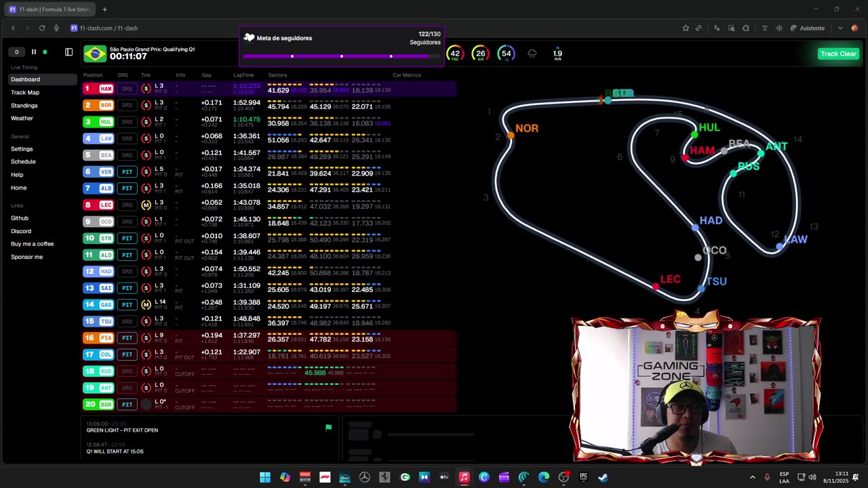Open the browser profile dropdown chevron
The image size is (868, 488).
pyautogui.click(x=840, y=28)
